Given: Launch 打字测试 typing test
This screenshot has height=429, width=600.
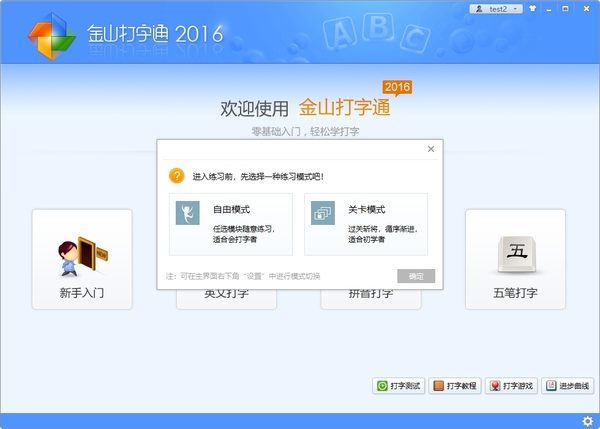Looking at the screenshot, I should [398, 386].
